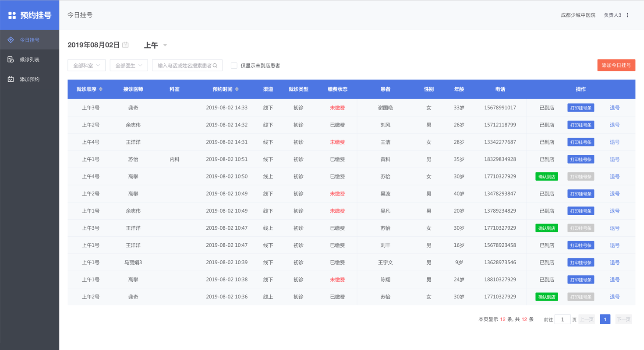Confirm arrival for 苏怡 with doctor 王洋洋
This screenshot has width=644, height=350.
tap(547, 228)
